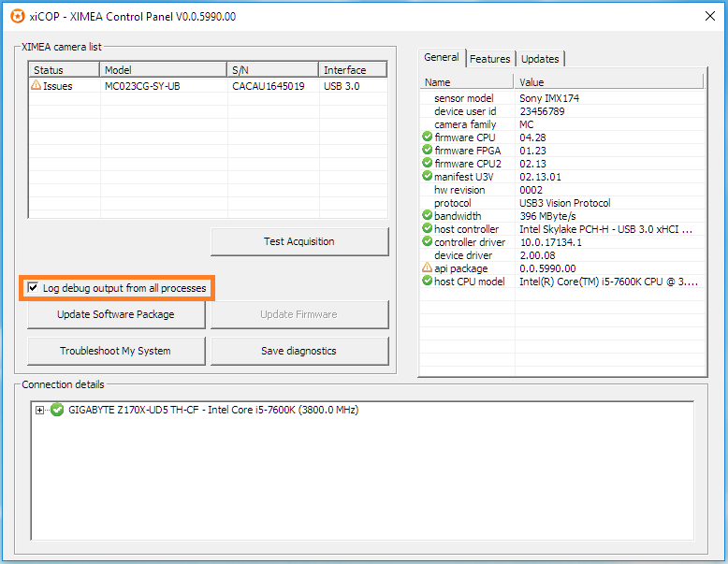Click device user id value 23456789
Viewport: 728px width, 564px height.
click(x=543, y=111)
